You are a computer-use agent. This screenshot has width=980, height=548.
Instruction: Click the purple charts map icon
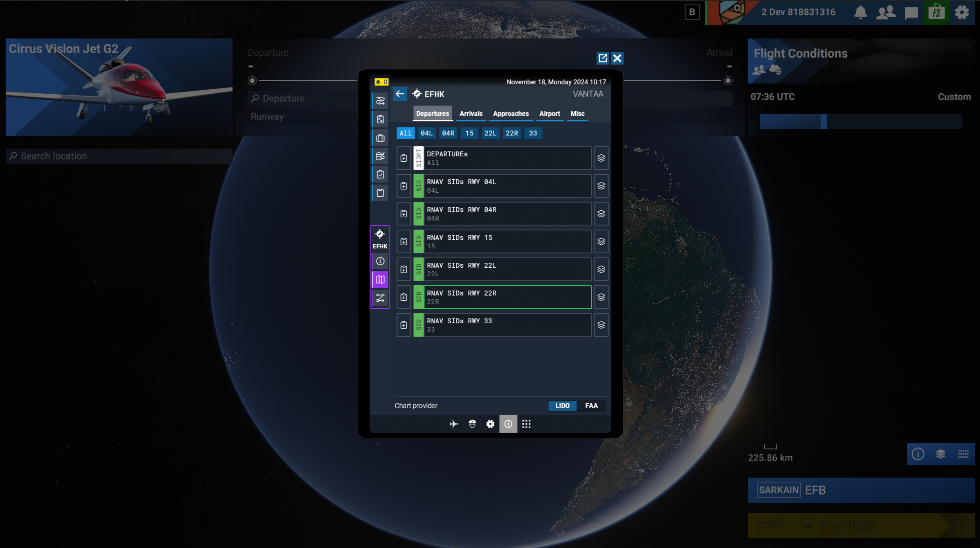coord(380,280)
